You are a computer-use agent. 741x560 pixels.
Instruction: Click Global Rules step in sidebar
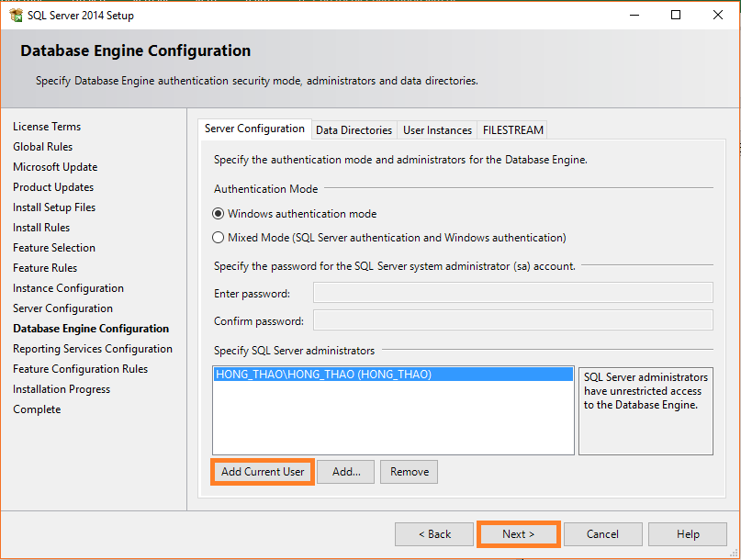click(x=42, y=147)
